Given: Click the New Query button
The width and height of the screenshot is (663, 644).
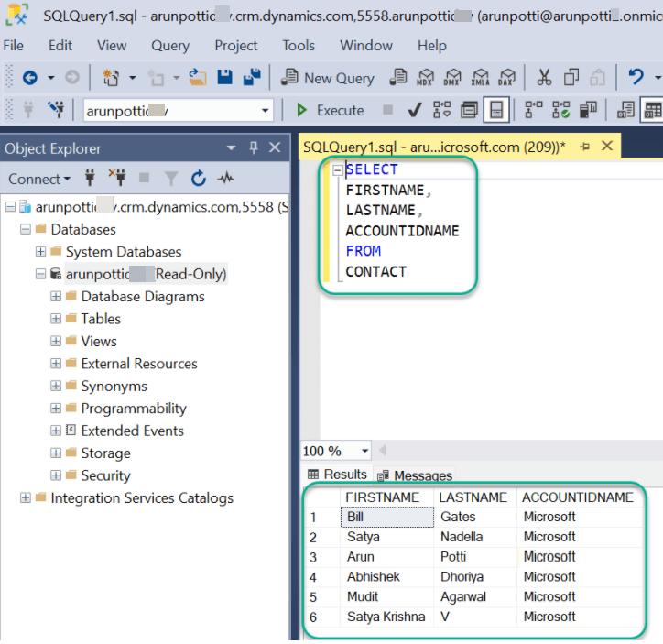Looking at the screenshot, I should pyautogui.click(x=328, y=78).
